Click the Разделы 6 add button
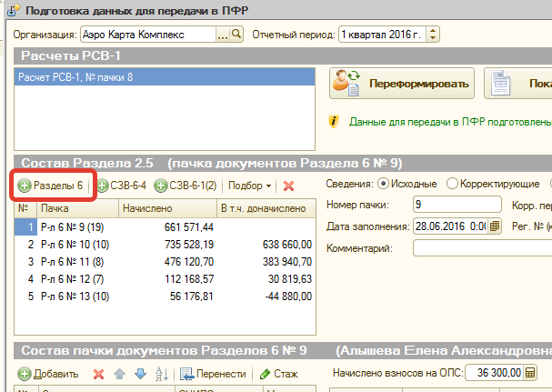The image size is (552, 392). 50,186
